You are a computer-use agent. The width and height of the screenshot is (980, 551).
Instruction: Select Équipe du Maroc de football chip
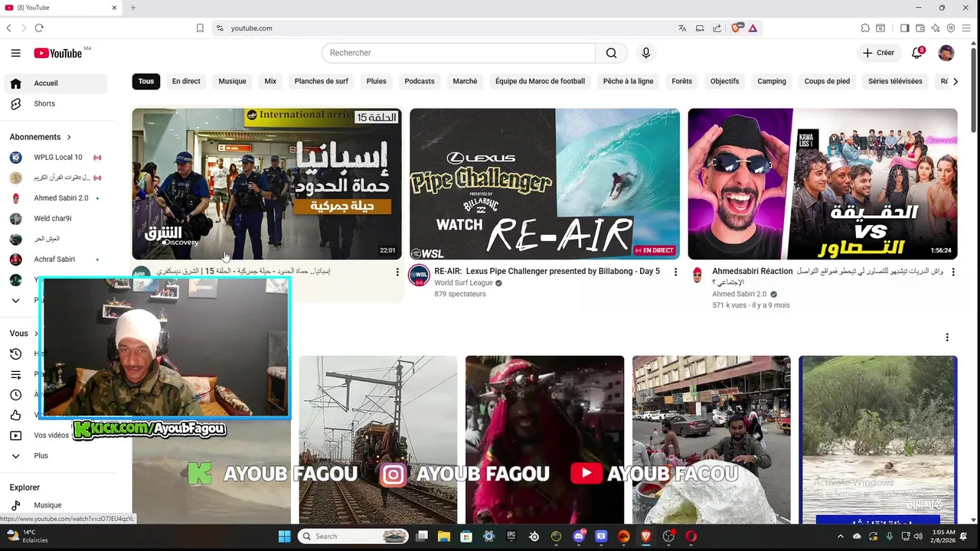click(540, 81)
